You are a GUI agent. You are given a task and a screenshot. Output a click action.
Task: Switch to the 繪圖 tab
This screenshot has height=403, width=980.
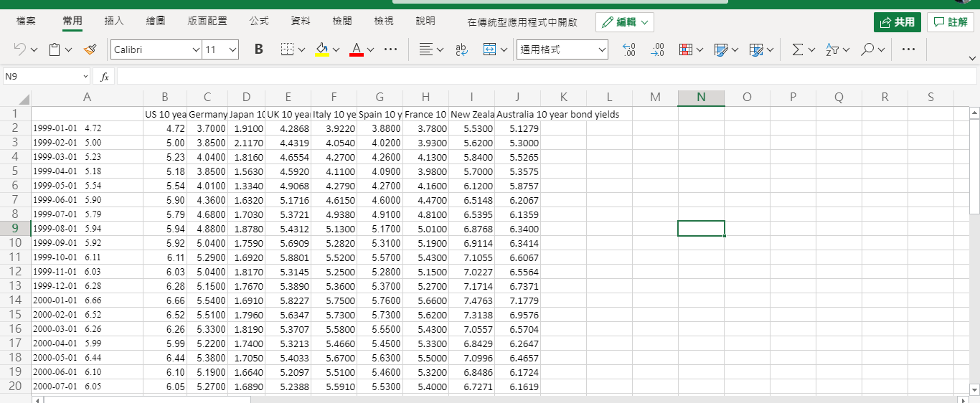pyautogui.click(x=156, y=22)
